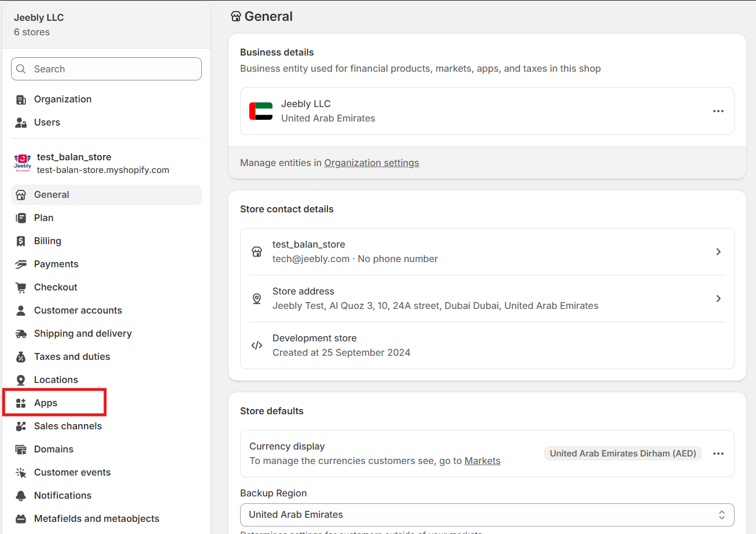The height and width of the screenshot is (534, 756).
Task: Open Payments settings page
Action: (x=106, y=264)
